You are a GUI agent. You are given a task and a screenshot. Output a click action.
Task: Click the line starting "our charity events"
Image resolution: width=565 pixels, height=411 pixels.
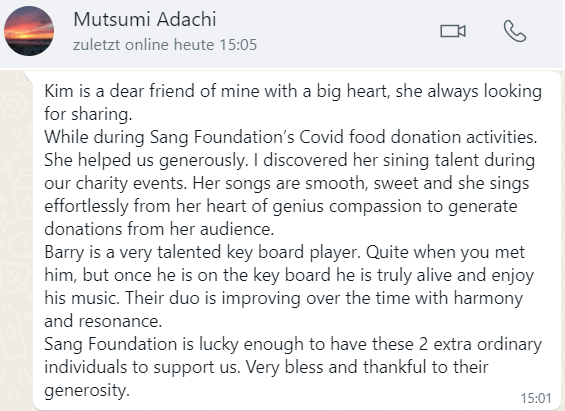pos(286,183)
